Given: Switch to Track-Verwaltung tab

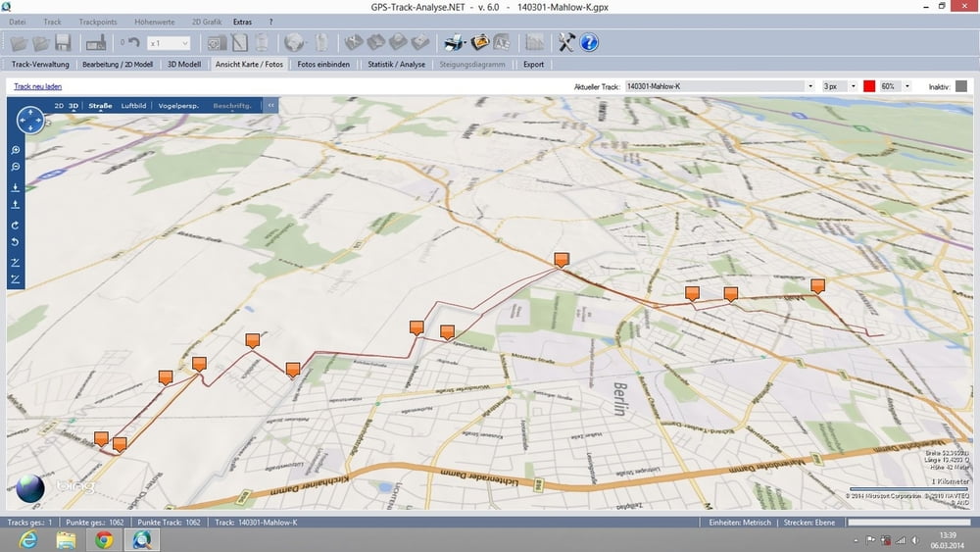Looking at the screenshot, I should pos(40,64).
